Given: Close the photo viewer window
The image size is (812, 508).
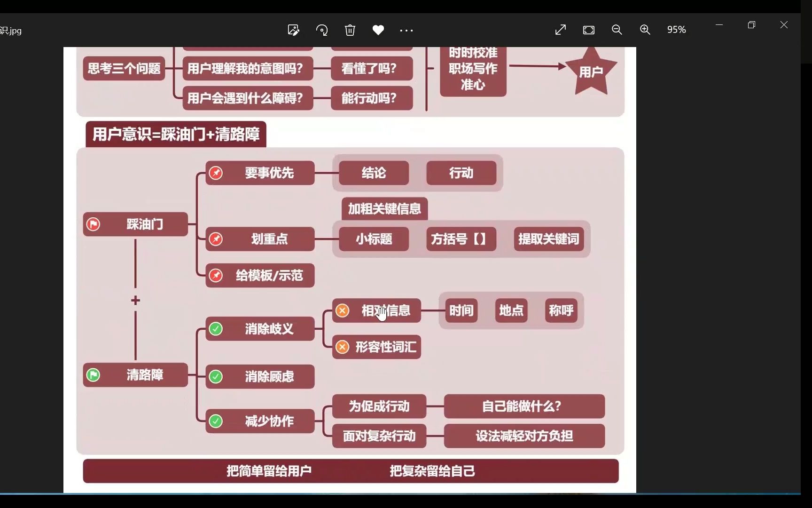Looking at the screenshot, I should tap(784, 24).
